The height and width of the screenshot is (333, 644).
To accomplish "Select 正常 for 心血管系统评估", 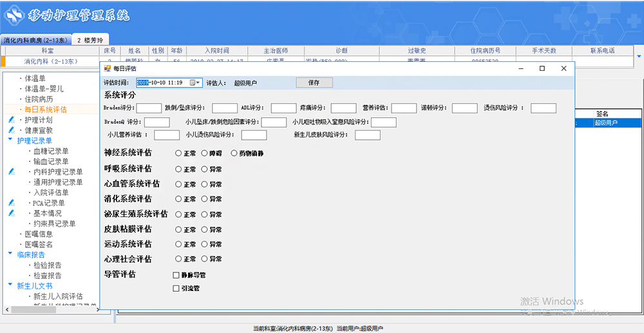I will [178, 184].
